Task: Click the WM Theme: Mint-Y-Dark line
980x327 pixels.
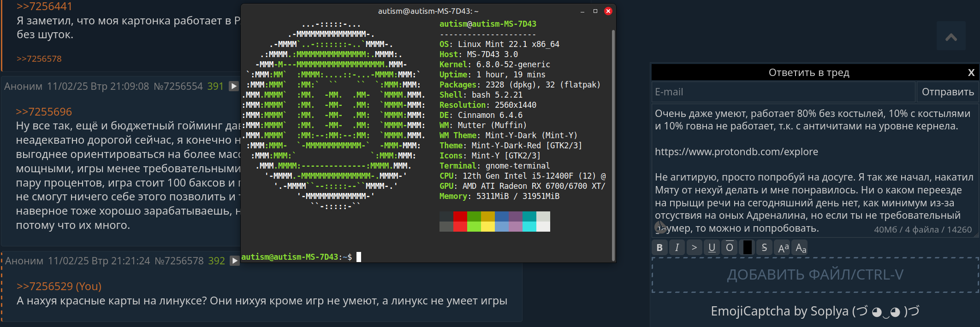Action: click(x=509, y=135)
